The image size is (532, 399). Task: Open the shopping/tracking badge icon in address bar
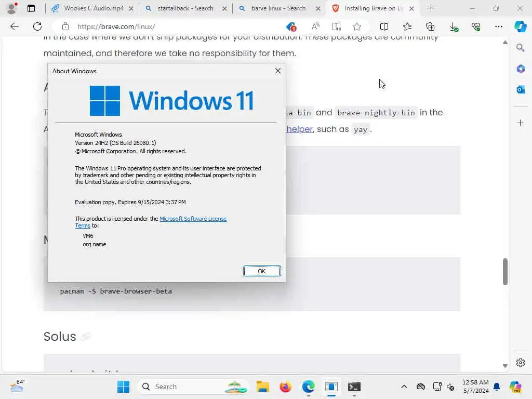coord(291,26)
